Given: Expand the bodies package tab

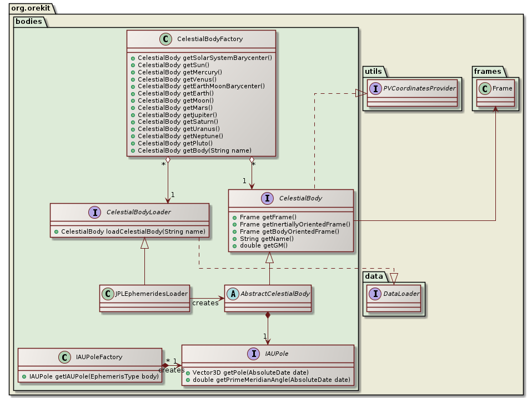Looking at the screenshot, I should 28,22.
